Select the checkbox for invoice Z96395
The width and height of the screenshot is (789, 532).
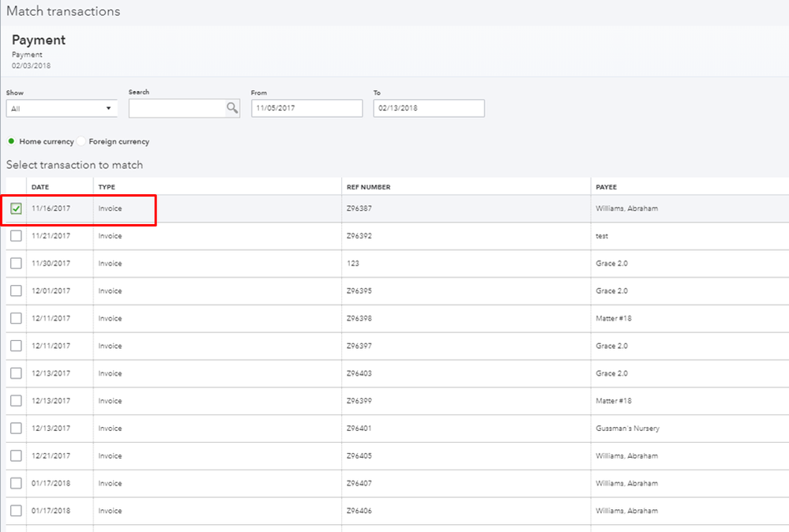click(16, 291)
